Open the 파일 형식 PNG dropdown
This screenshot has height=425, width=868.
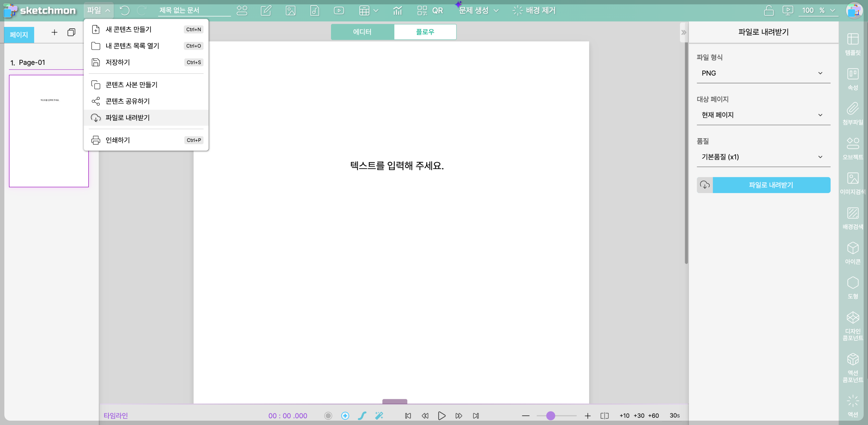pyautogui.click(x=763, y=73)
